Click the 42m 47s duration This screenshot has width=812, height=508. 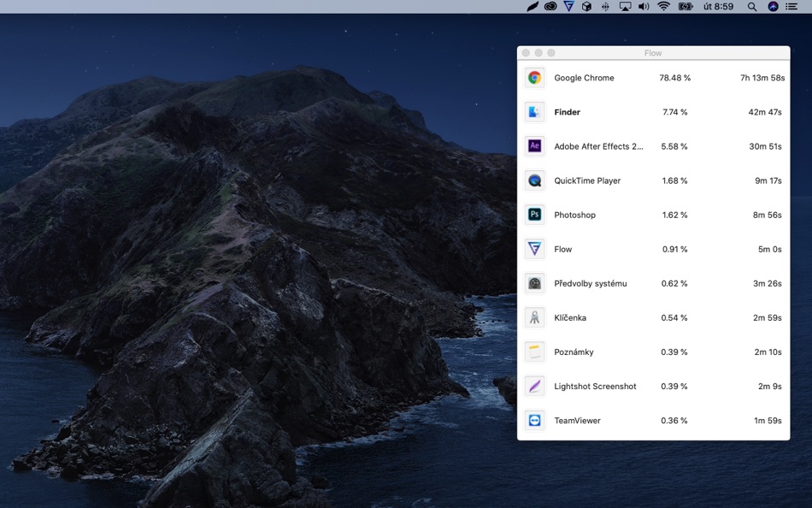coord(765,112)
